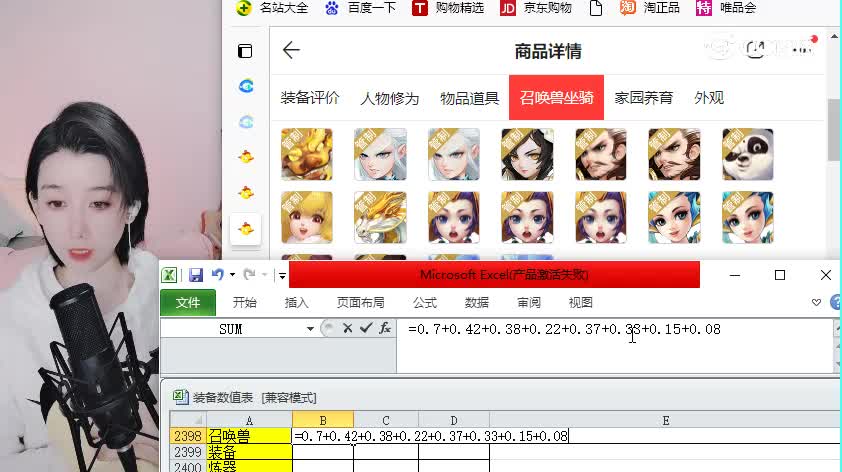
Task: Open the customize quick access toolbar dropdown
Action: (x=282, y=275)
